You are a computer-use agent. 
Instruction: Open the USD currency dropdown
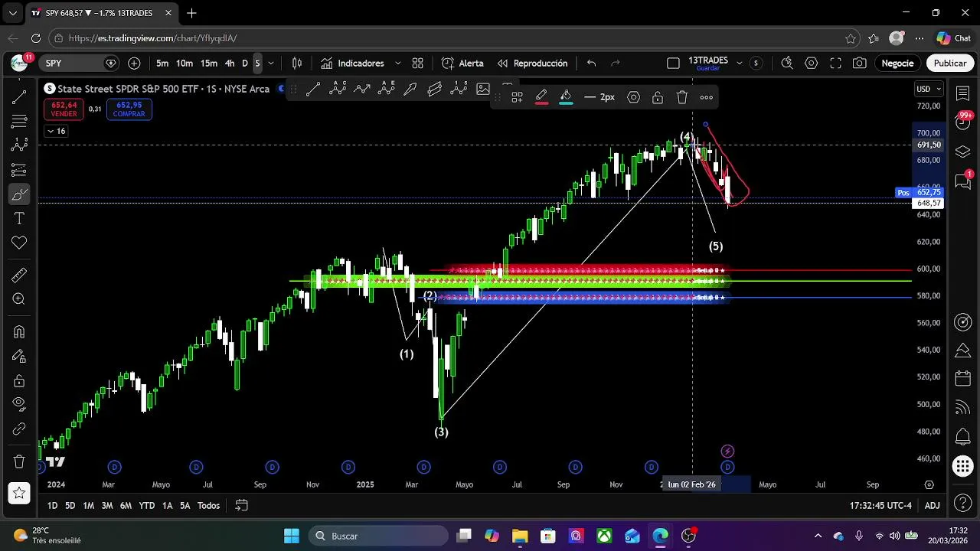tap(929, 89)
